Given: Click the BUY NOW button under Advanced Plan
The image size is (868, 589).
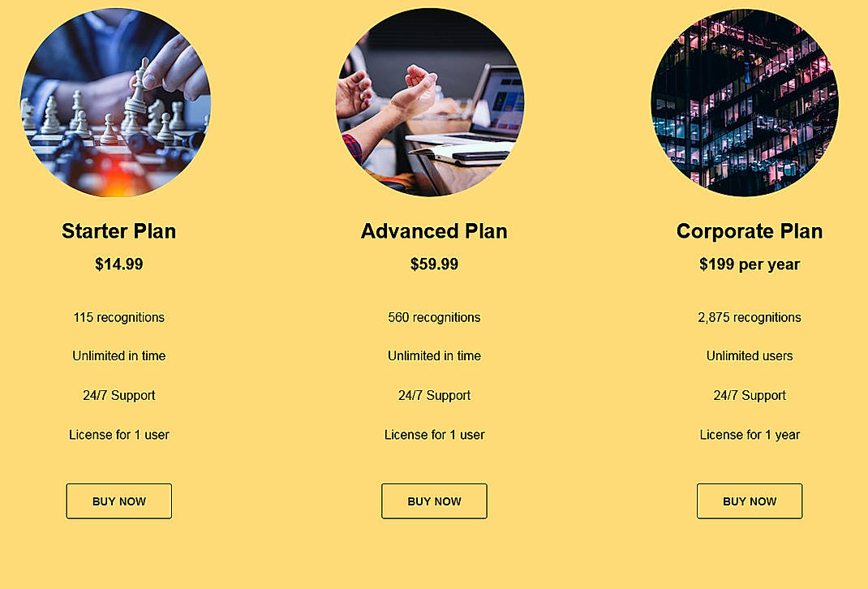Looking at the screenshot, I should click(434, 501).
